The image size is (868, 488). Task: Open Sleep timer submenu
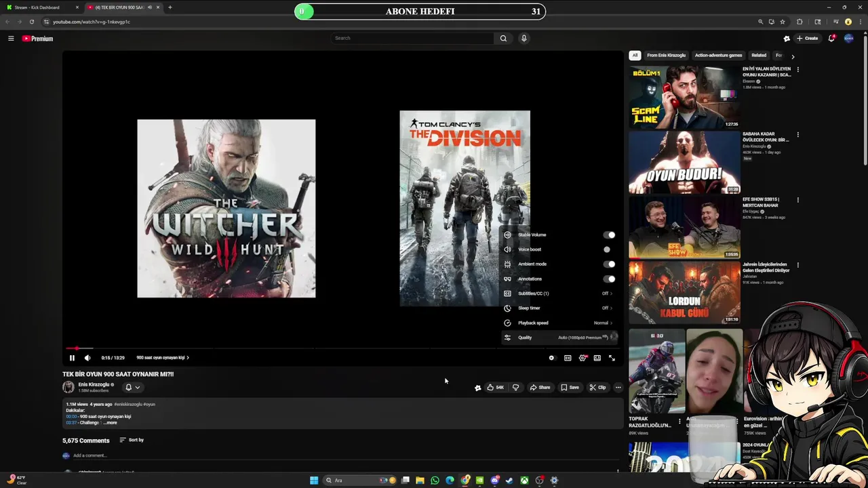pos(559,308)
